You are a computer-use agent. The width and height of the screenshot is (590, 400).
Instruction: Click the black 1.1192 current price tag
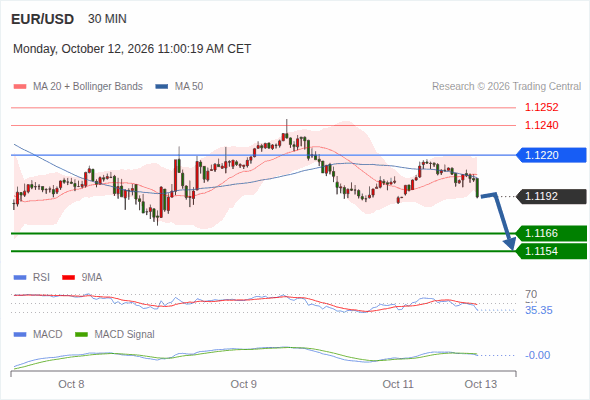[551, 196]
